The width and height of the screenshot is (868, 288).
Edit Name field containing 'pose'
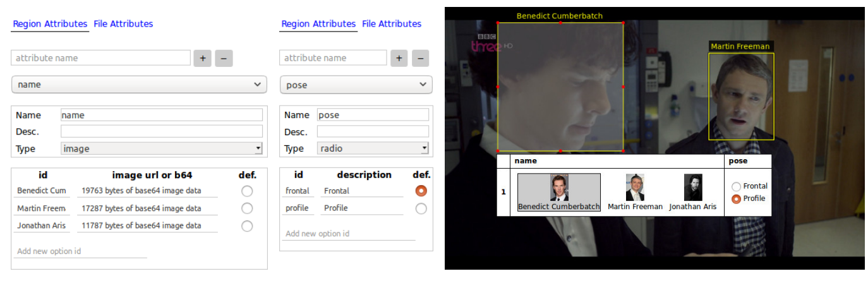click(373, 115)
